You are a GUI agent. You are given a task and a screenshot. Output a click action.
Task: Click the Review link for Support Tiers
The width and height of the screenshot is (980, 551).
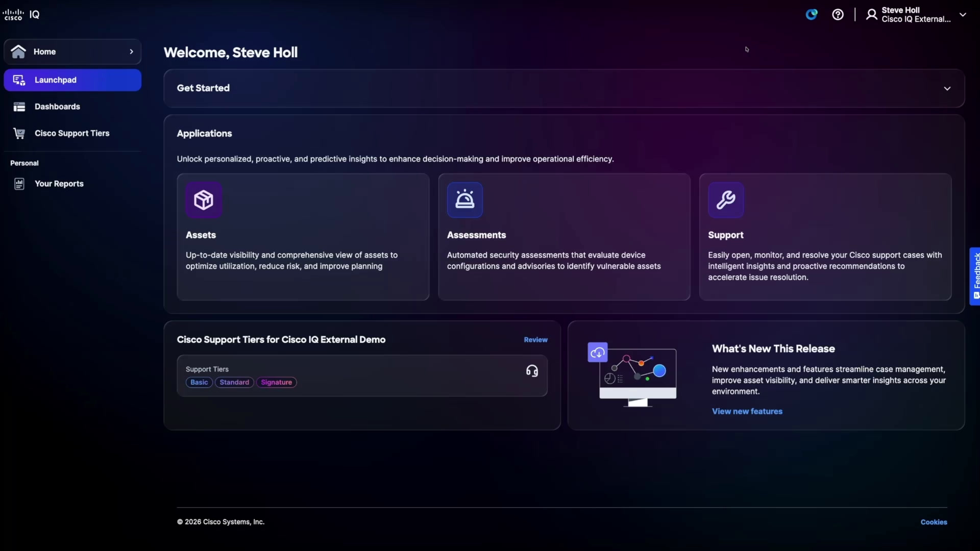(535, 340)
